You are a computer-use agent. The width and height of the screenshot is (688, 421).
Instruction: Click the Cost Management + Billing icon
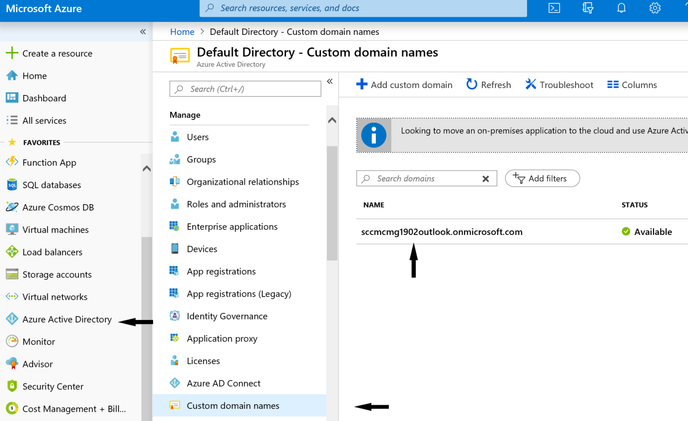(x=12, y=408)
